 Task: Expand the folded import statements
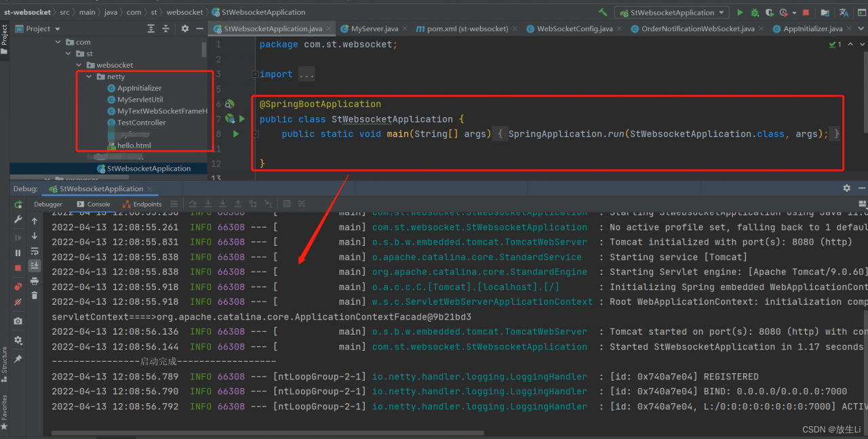(254, 75)
